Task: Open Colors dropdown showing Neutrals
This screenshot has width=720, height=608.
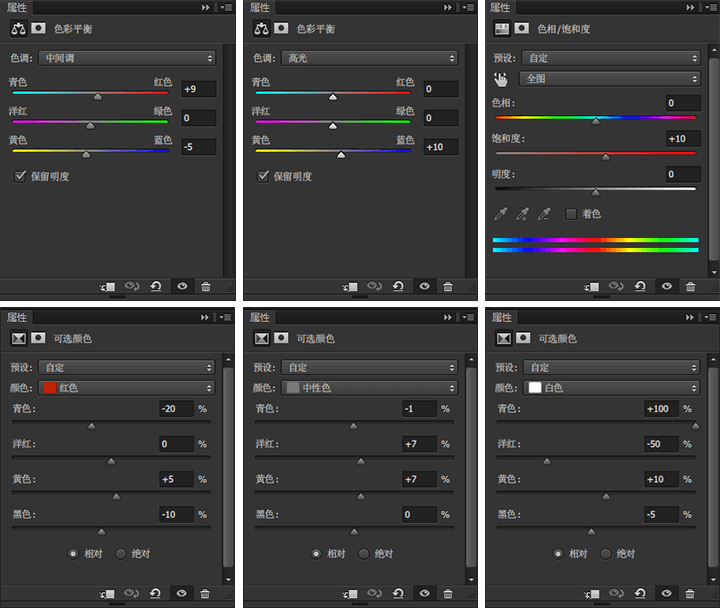Action: tap(370, 388)
